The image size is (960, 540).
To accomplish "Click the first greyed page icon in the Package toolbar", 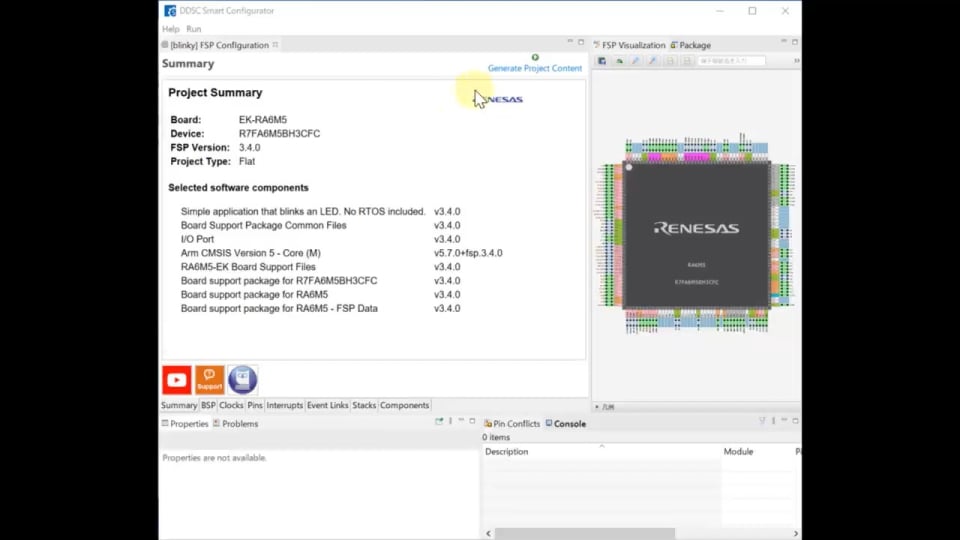I will click(670, 61).
